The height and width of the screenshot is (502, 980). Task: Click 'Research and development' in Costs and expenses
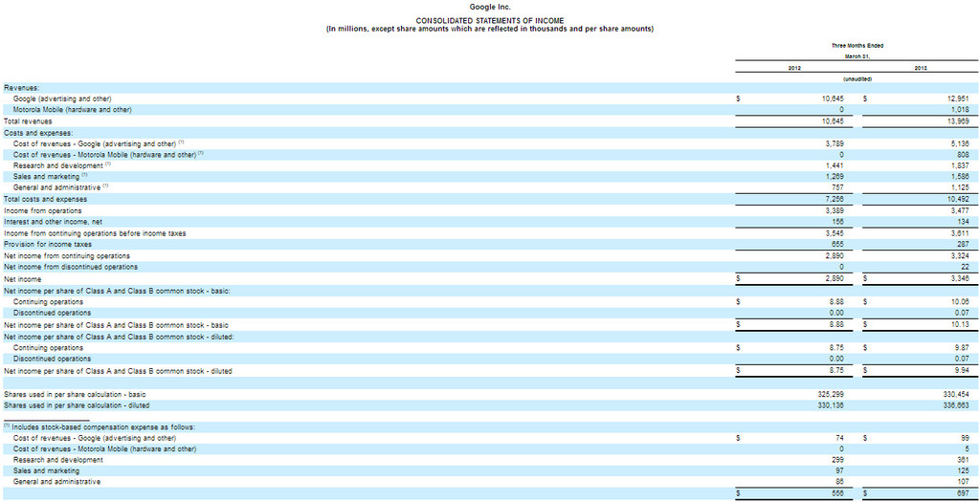pos(58,165)
